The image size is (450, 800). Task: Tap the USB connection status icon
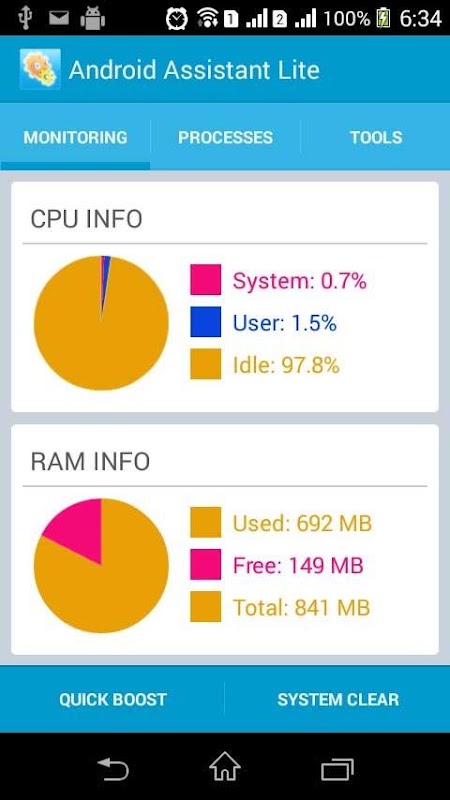point(24,19)
